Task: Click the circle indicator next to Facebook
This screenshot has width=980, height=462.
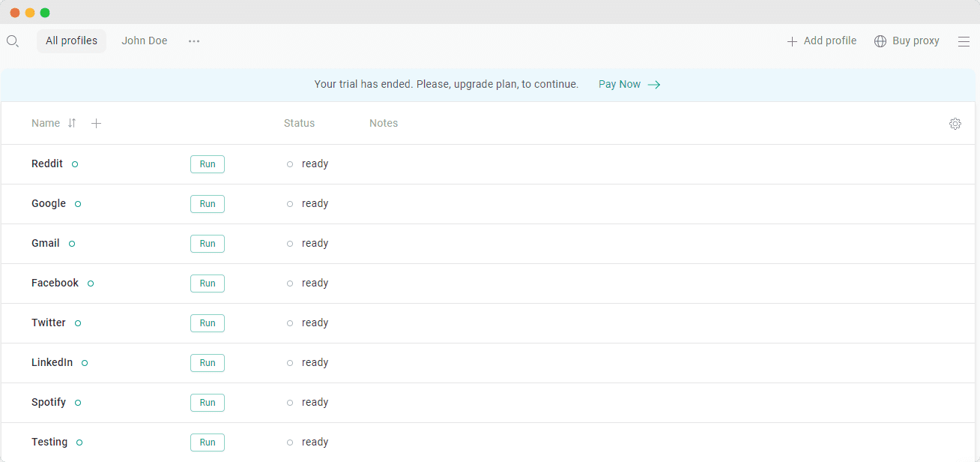Action: (91, 283)
